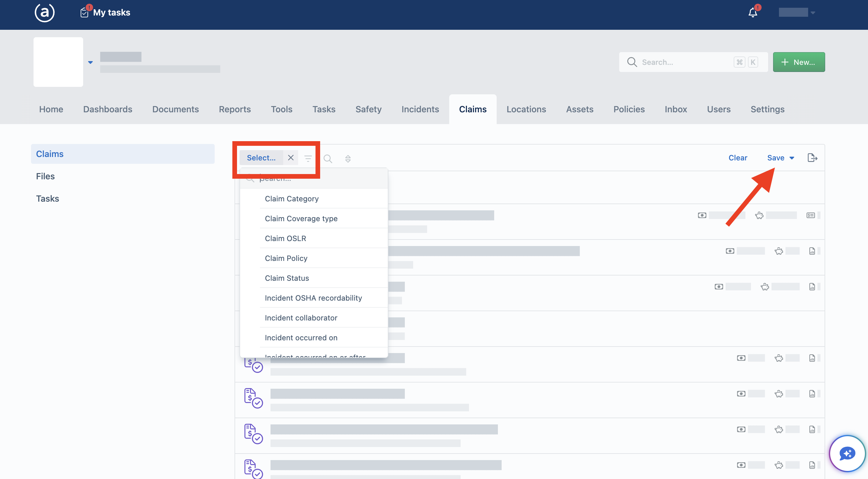Choose Claim OSLR filter option
The image size is (868, 479).
[x=314, y=238]
